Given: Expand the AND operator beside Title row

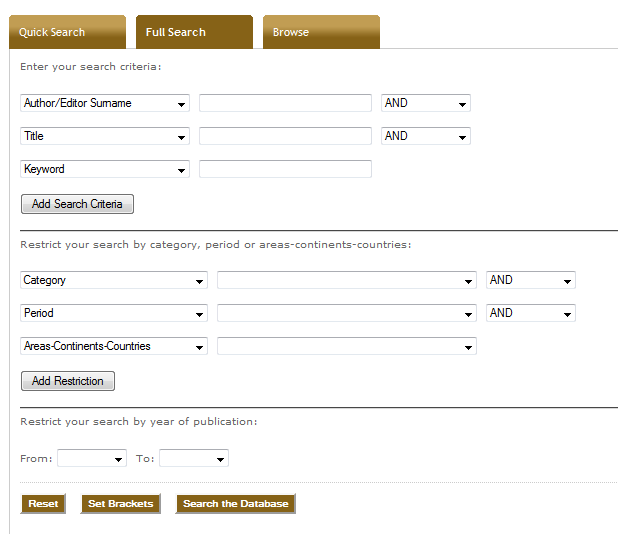Looking at the screenshot, I should point(426,136).
